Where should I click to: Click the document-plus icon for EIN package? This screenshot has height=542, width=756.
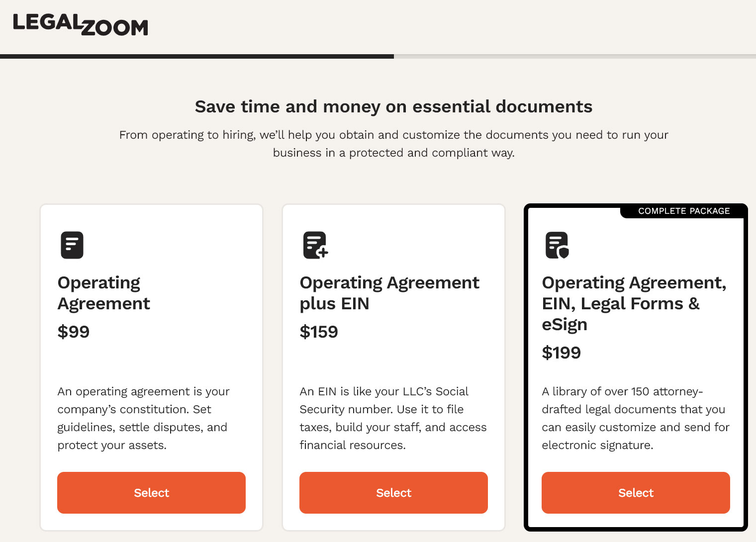tap(315, 245)
